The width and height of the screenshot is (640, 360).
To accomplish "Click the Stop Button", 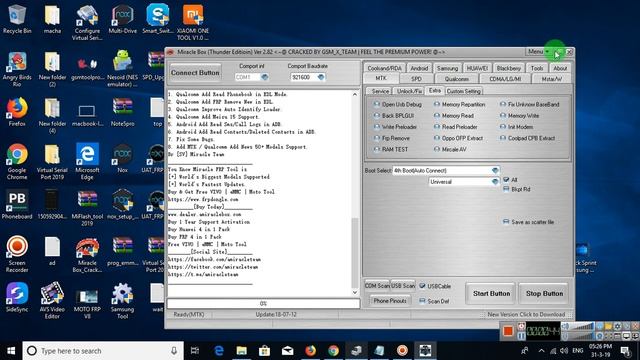I will click(x=544, y=293).
